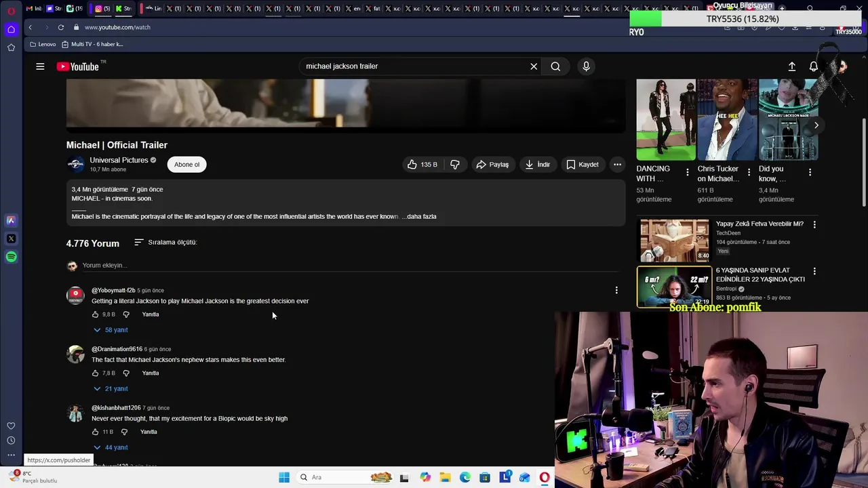Viewport: 868px width, 488px height.
Task: Open the Universal Pictures channel avatar
Action: point(75,164)
